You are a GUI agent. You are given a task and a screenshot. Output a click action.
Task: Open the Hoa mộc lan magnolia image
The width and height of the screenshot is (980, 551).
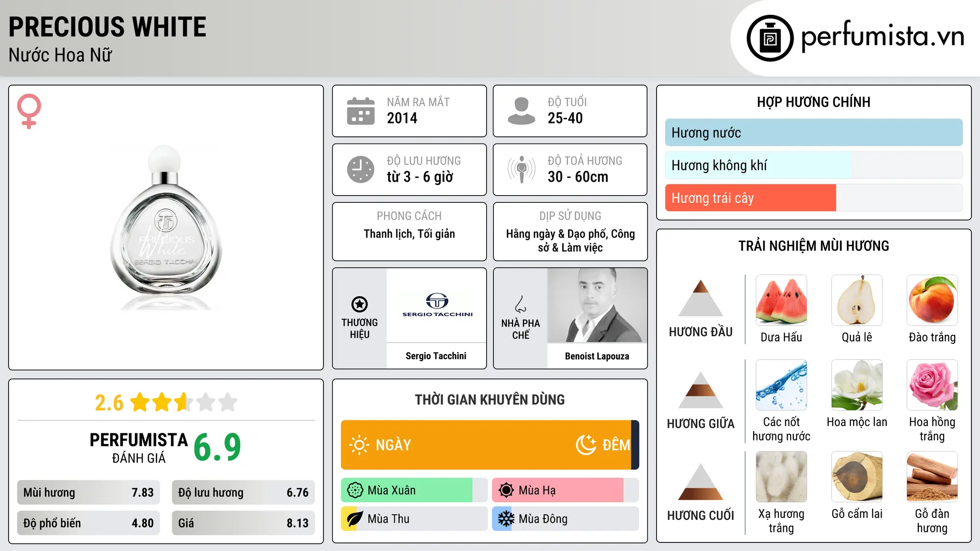(x=857, y=385)
